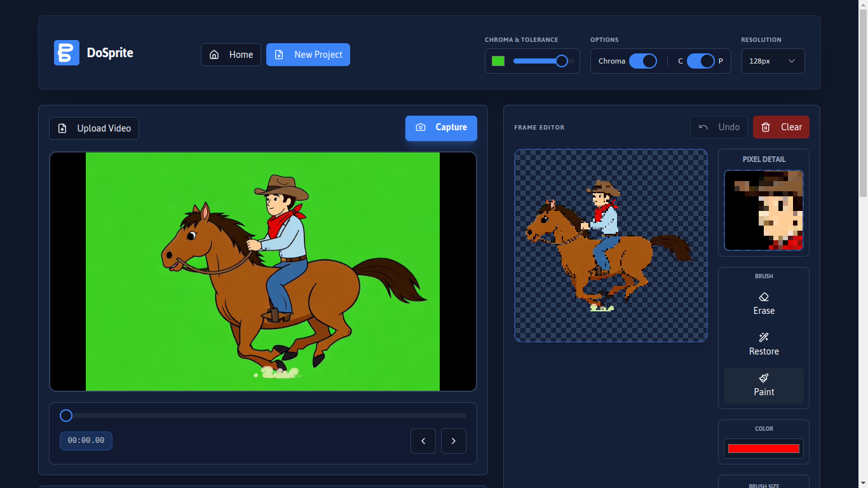Viewport: 868px width, 488px height.
Task: Click the pixel sprite canvas in Frame Editor
Action: click(x=611, y=245)
